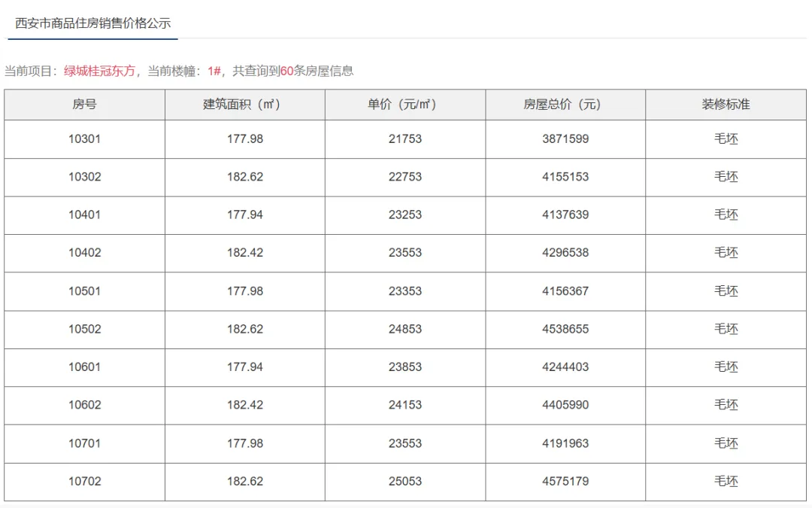Click the red 60 record count
Screen dimensions: 812x508
(287, 71)
